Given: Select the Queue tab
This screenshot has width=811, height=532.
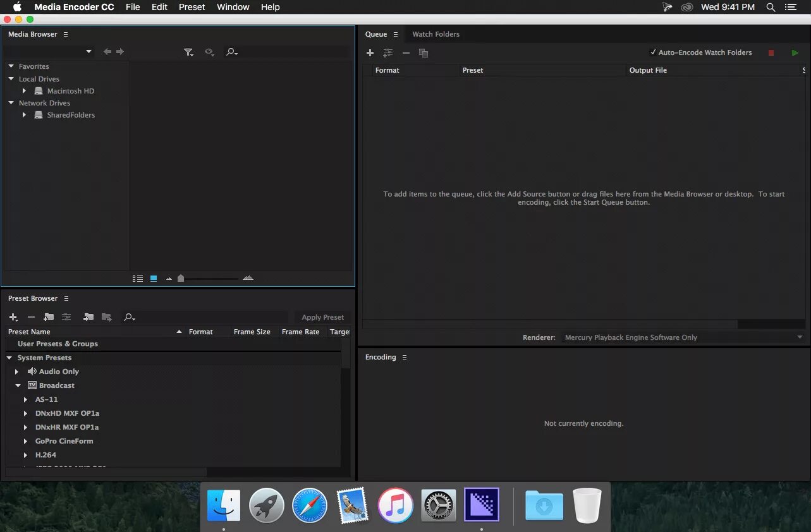Looking at the screenshot, I should click(x=376, y=34).
